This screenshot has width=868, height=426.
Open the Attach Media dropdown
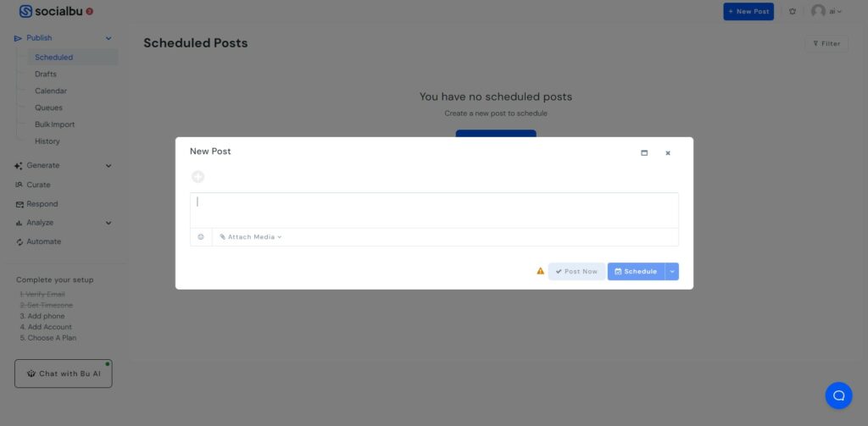coord(251,237)
